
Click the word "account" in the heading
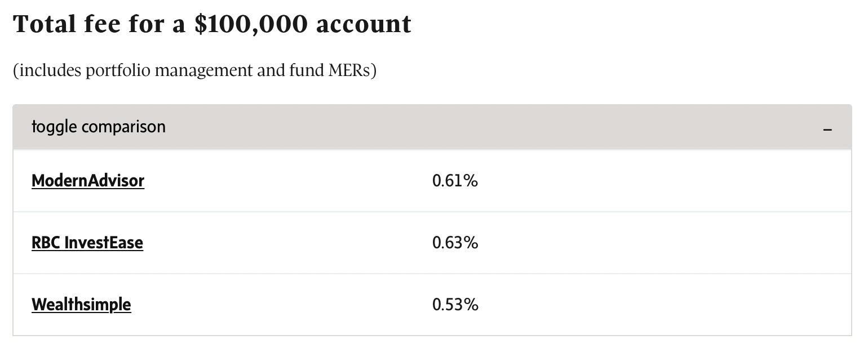tap(364, 25)
